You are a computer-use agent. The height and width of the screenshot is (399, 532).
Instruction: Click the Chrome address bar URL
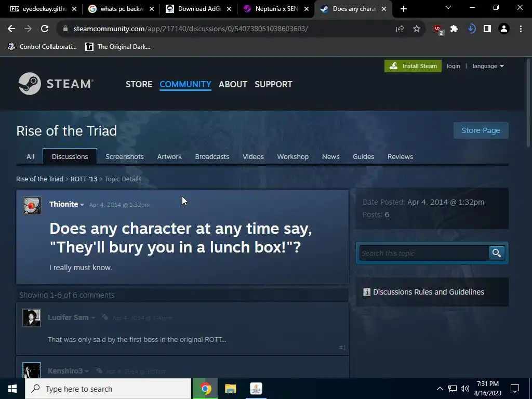[191, 29]
